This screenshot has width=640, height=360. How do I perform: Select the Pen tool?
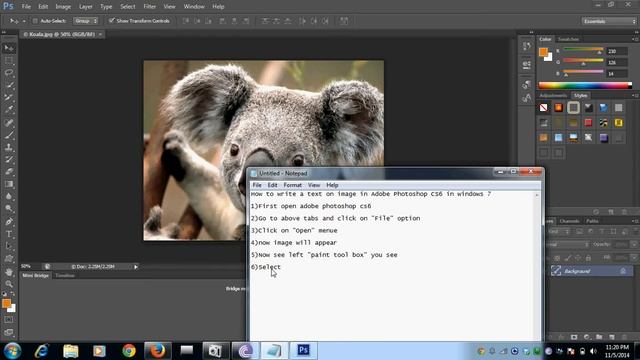tap(9, 222)
